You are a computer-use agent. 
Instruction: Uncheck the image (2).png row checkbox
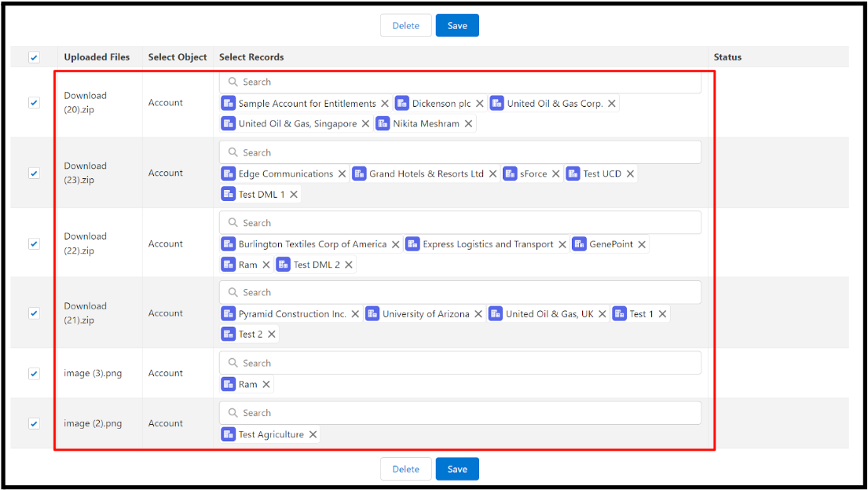pos(35,423)
